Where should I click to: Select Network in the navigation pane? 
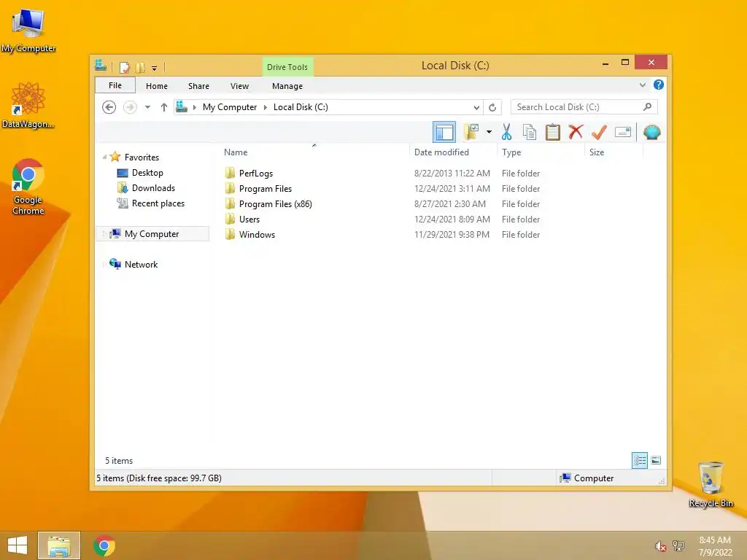pos(141,264)
